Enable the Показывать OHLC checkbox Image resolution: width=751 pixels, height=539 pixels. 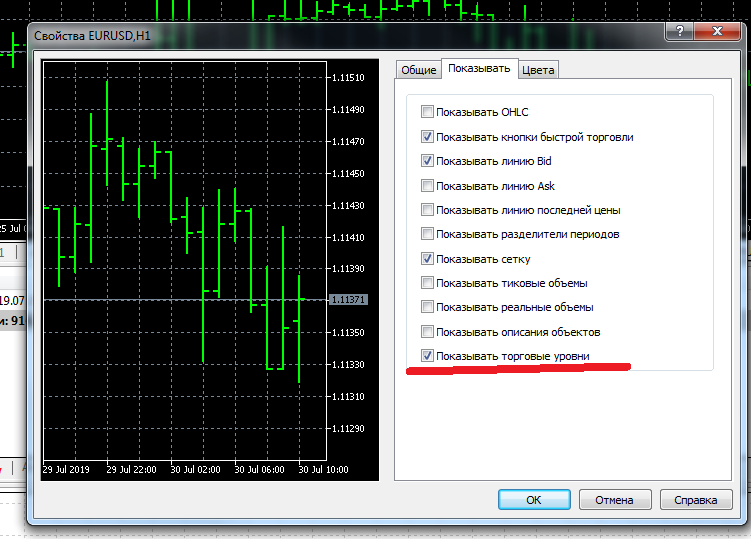click(x=427, y=112)
